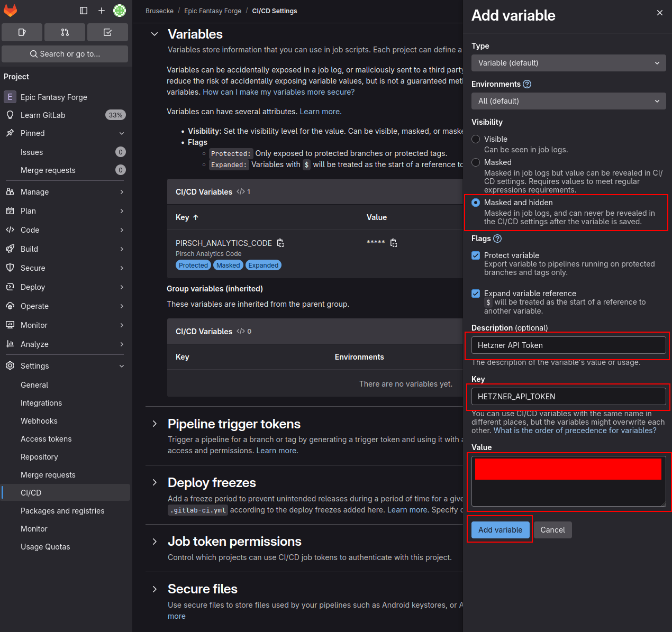Open Epic Fantasy Forge breadcrumb link

(213, 11)
